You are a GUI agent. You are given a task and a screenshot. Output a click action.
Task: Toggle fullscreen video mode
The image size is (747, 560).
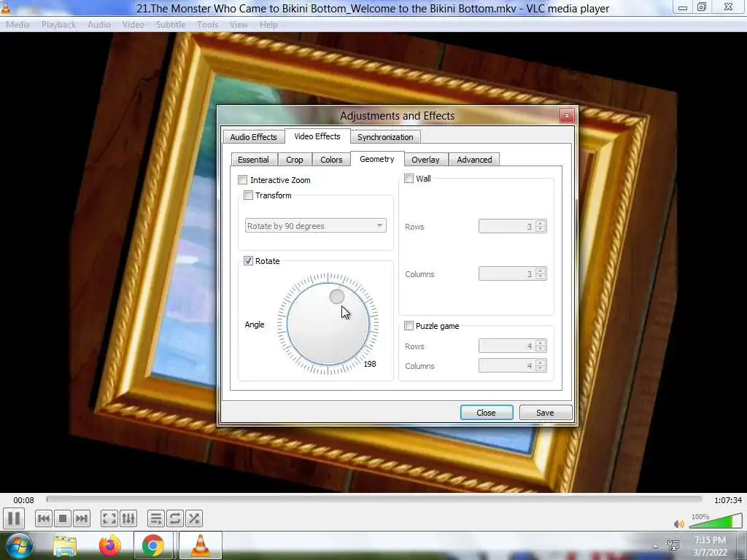(109, 518)
